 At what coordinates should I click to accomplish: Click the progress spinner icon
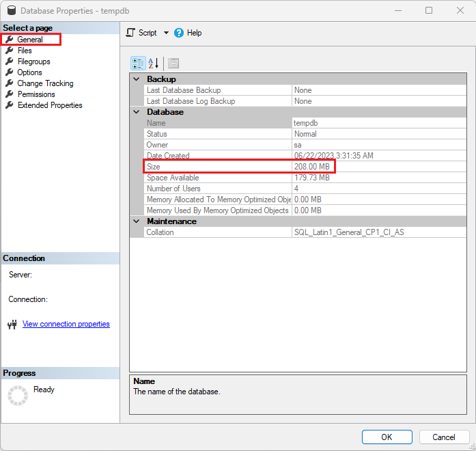pyautogui.click(x=18, y=396)
